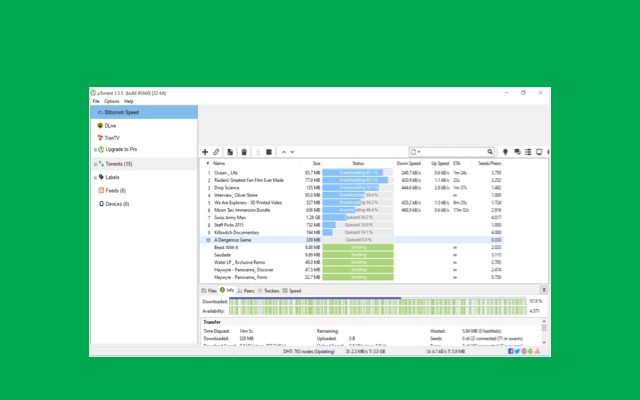This screenshot has width=640, height=400.
Task: Click the remote monitor icon in toolbar
Action: [539, 152]
